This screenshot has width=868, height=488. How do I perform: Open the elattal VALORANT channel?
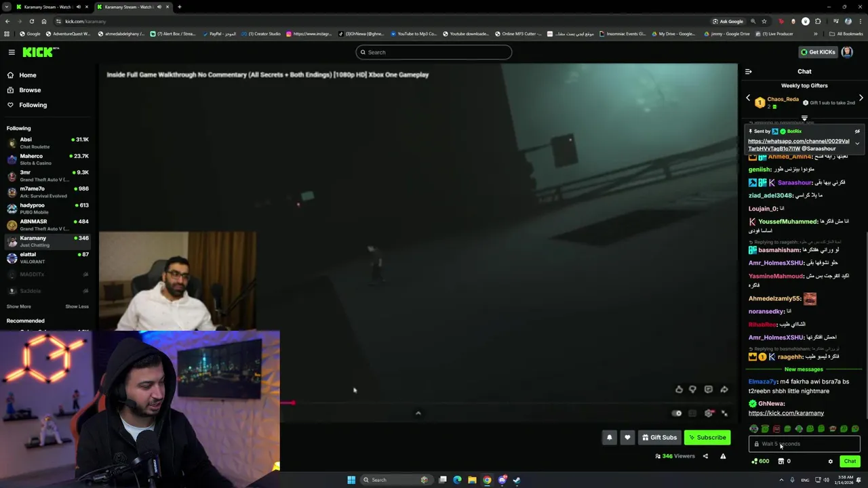tap(49, 258)
